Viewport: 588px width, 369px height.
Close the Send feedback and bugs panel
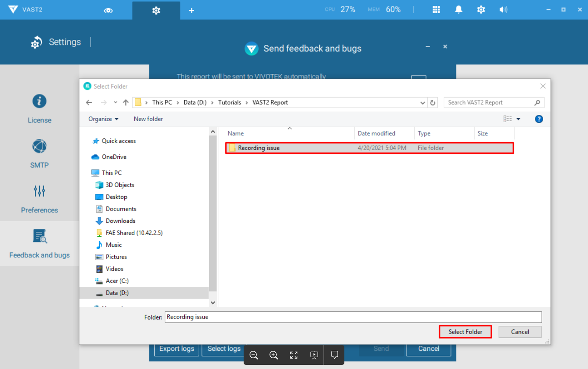click(x=445, y=47)
